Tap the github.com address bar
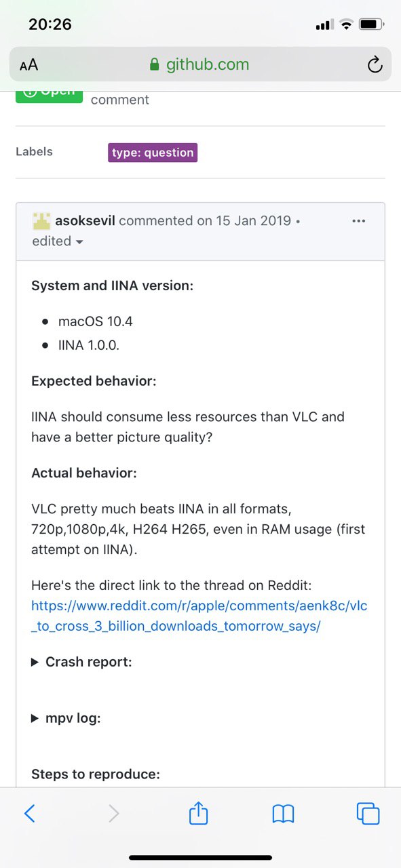This screenshot has height=868, width=401. point(200,65)
